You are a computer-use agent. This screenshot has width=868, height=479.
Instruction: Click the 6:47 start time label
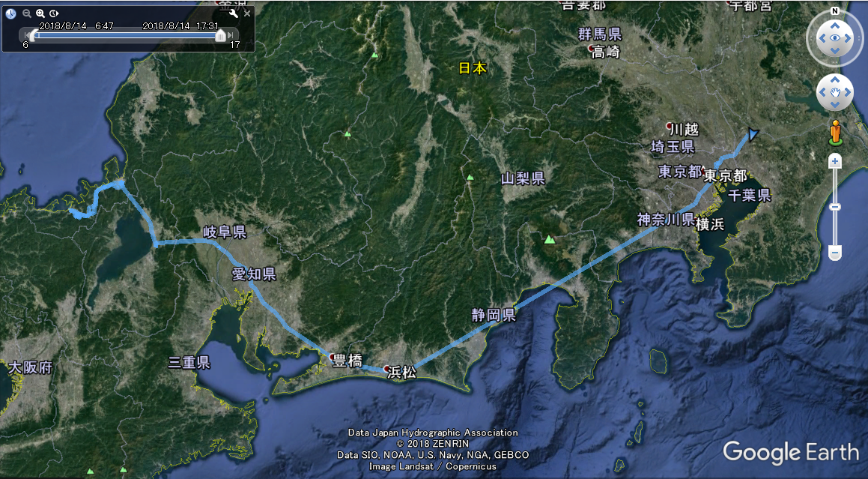104,26
